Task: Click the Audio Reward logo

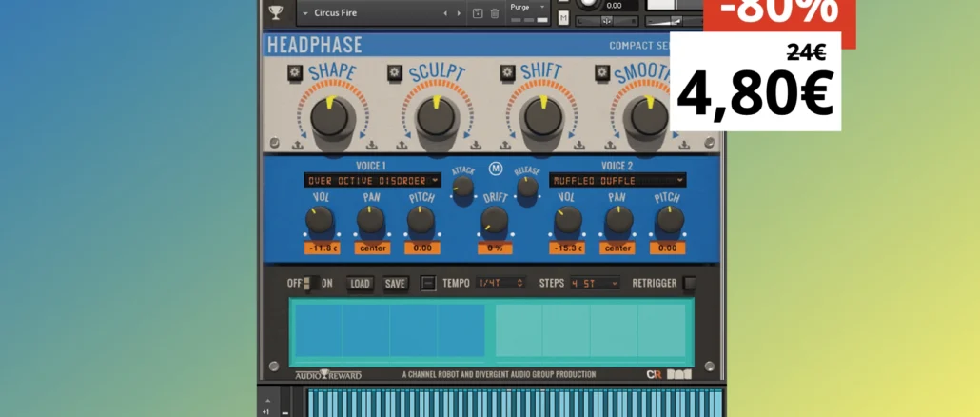Action: (328, 374)
